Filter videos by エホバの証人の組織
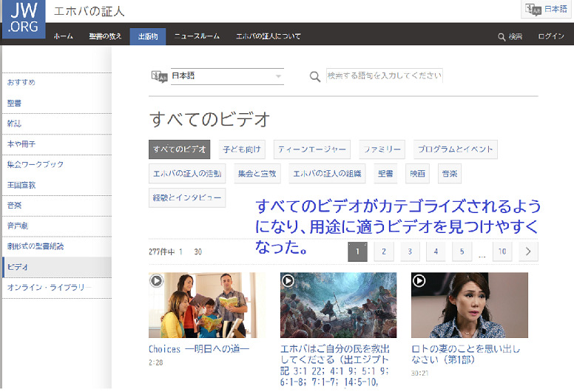The width and height of the screenshot is (574, 392). pos(327,174)
